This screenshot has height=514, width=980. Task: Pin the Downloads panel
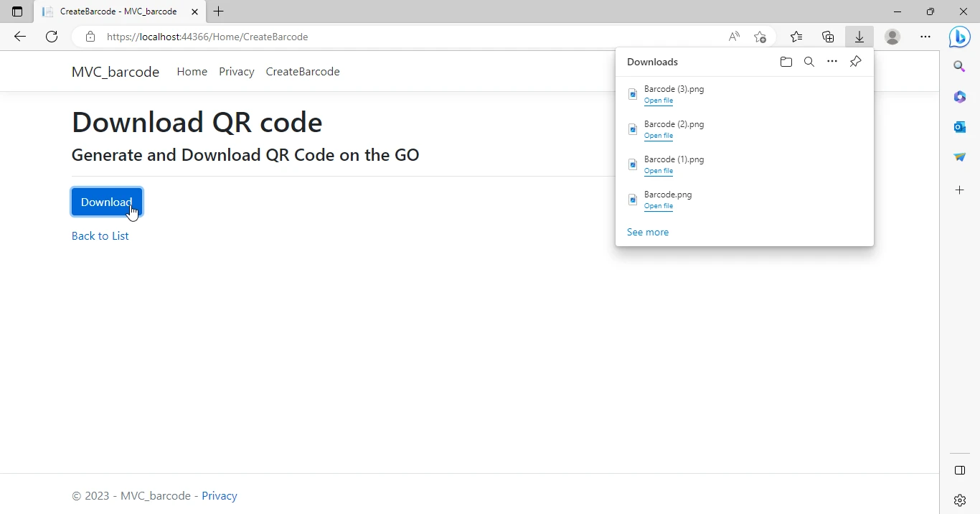click(x=855, y=62)
